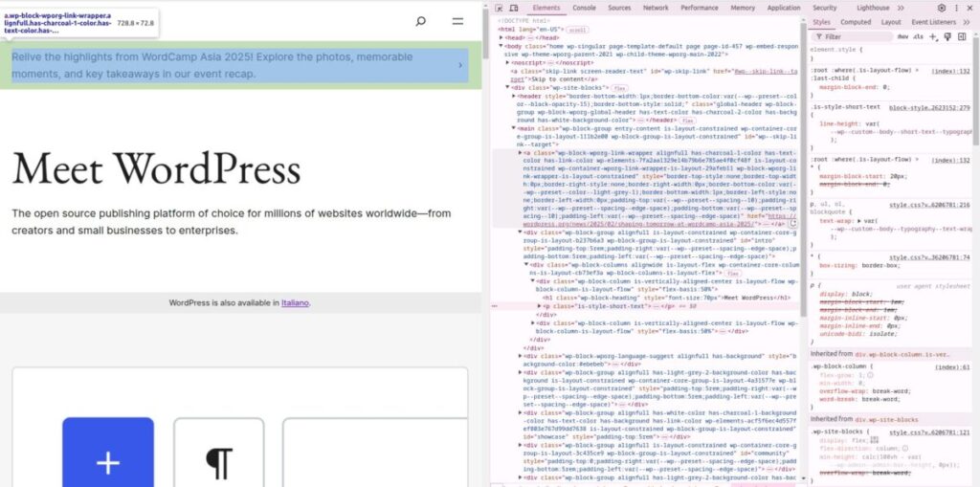Toggle computed styles sidebar icon
Viewport: 980px width, 487px height.
click(962, 37)
